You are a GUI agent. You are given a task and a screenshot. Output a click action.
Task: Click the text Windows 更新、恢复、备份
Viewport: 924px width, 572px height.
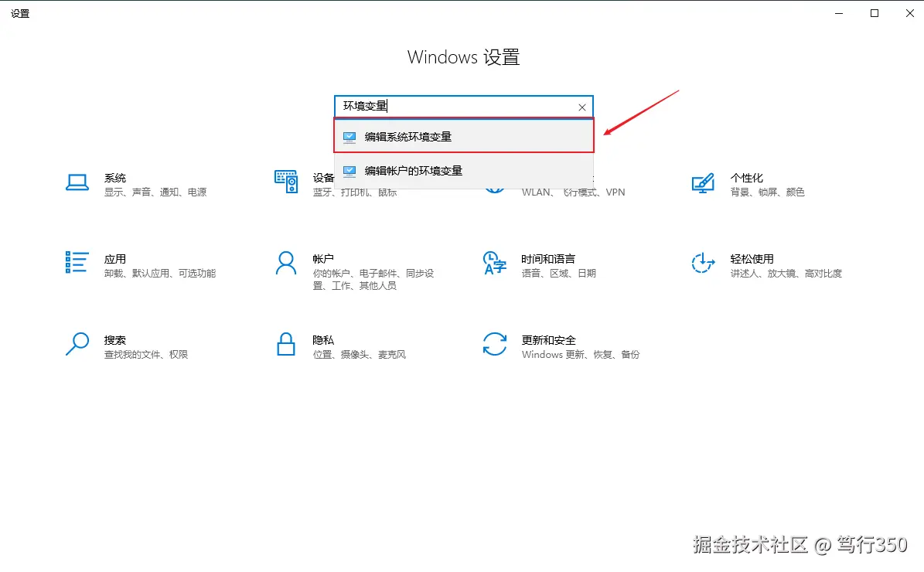click(x=581, y=355)
